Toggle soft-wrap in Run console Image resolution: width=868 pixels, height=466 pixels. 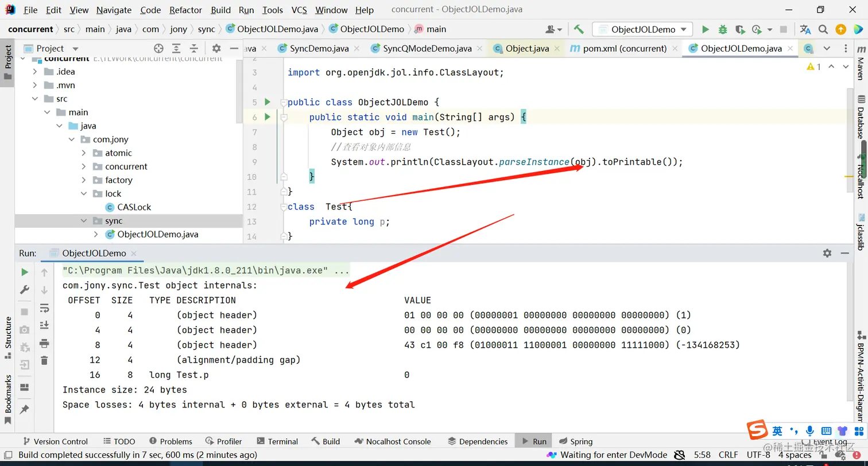click(x=44, y=308)
